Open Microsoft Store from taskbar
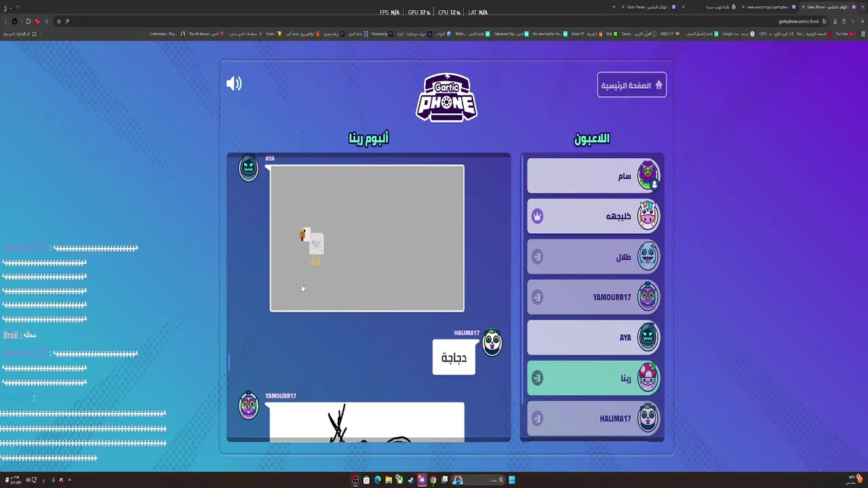This screenshot has width=868, height=488. coord(366,480)
